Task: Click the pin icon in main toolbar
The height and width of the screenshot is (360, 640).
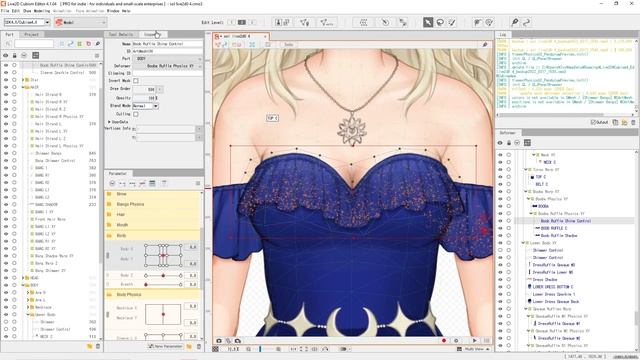Action: pyautogui.click(x=515, y=22)
